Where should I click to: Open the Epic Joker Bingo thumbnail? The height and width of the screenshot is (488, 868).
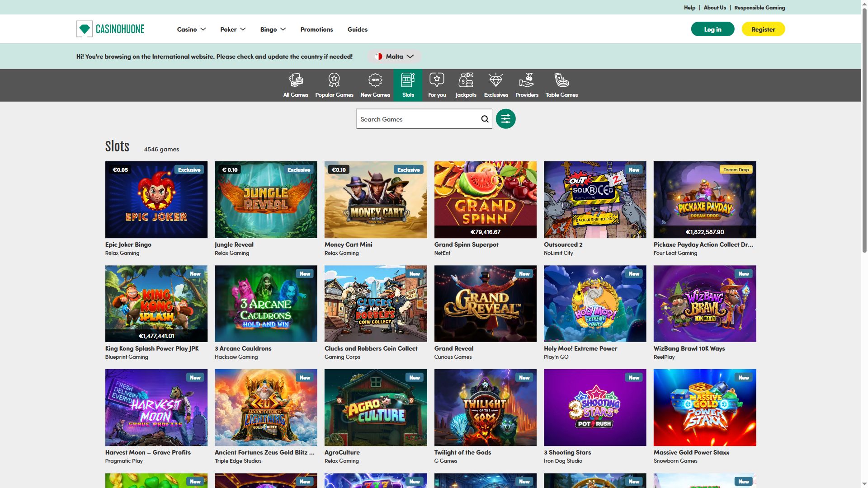pyautogui.click(x=156, y=200)
